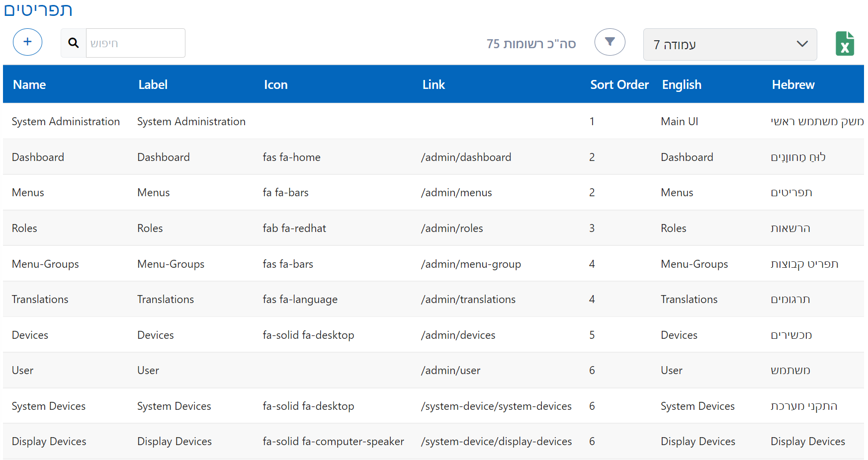
Task: Click fa-solid fa-computer-speaker icon cell
Action: 333,442
